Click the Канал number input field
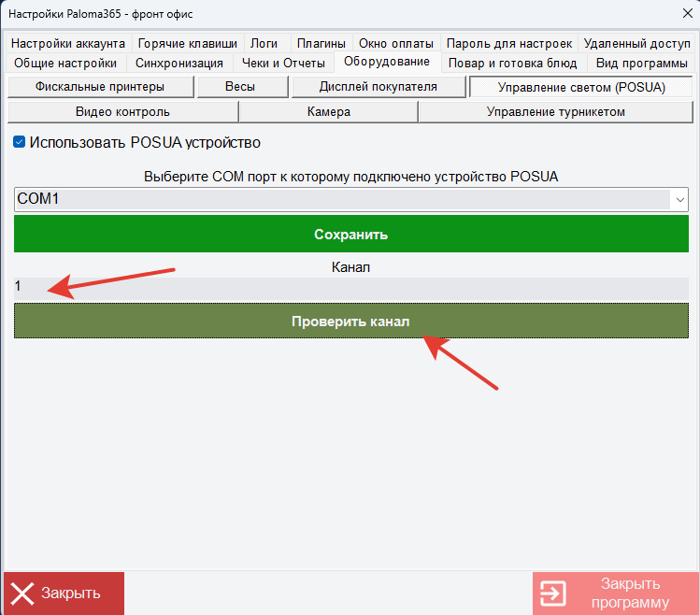This screenshot has width=700, height=615. tap(350, 287)
